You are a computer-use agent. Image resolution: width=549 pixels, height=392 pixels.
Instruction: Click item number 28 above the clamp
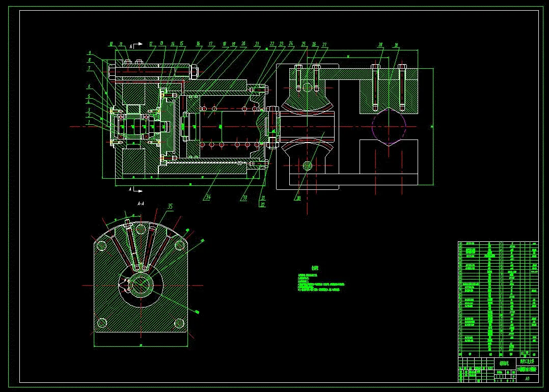coord(380,45)
